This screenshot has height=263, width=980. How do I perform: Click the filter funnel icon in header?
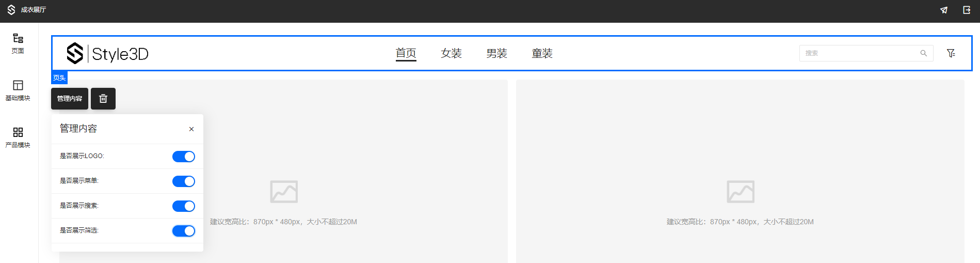[951, 53]
